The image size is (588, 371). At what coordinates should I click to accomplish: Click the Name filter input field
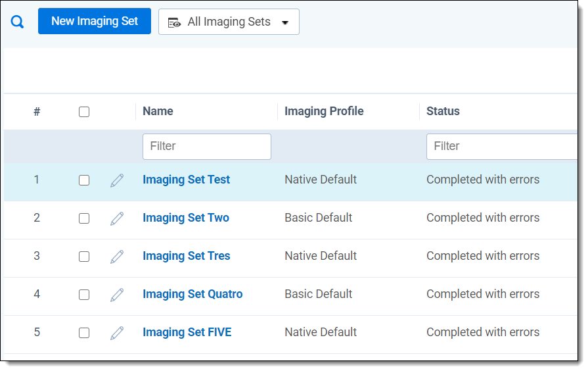(x=206, y=146)
